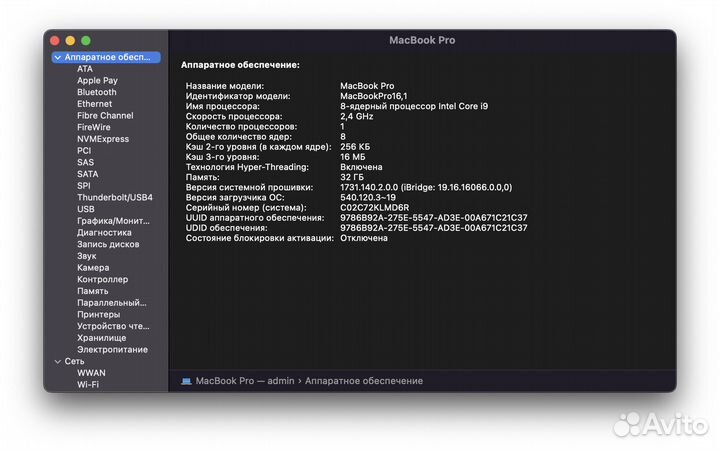This screenshot has height=450, width=720.
Task: Open the Диагностика entry
Action: (104, 233)
